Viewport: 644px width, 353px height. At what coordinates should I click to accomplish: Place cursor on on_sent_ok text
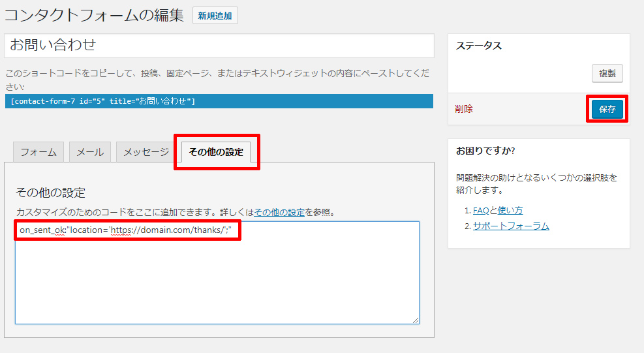(42, 230)
